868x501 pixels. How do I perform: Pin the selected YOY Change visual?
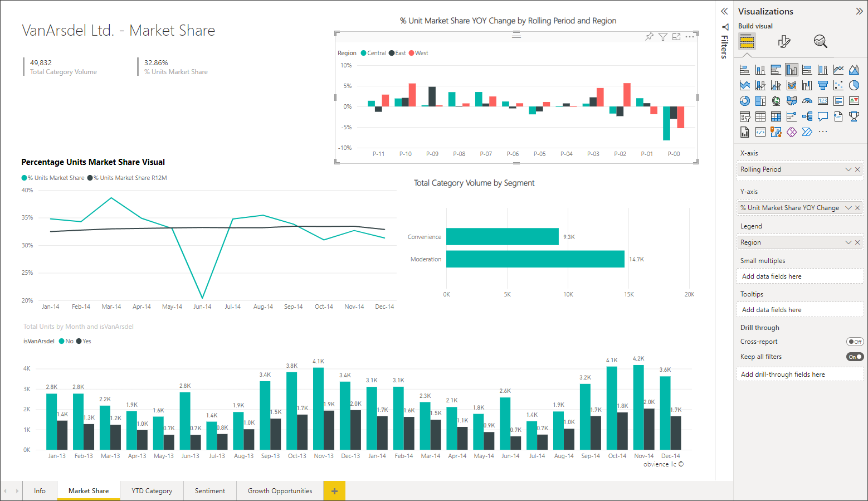click(649, 37)
